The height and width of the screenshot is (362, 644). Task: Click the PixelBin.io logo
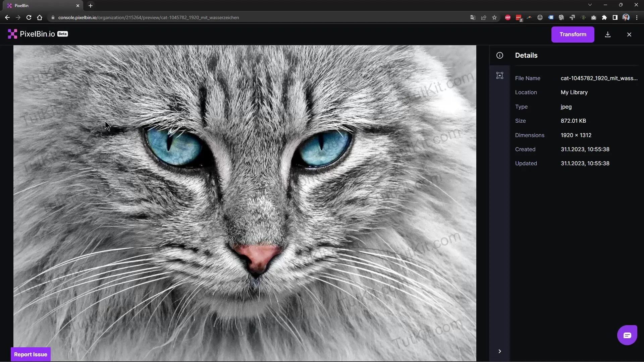click(31, 34)
